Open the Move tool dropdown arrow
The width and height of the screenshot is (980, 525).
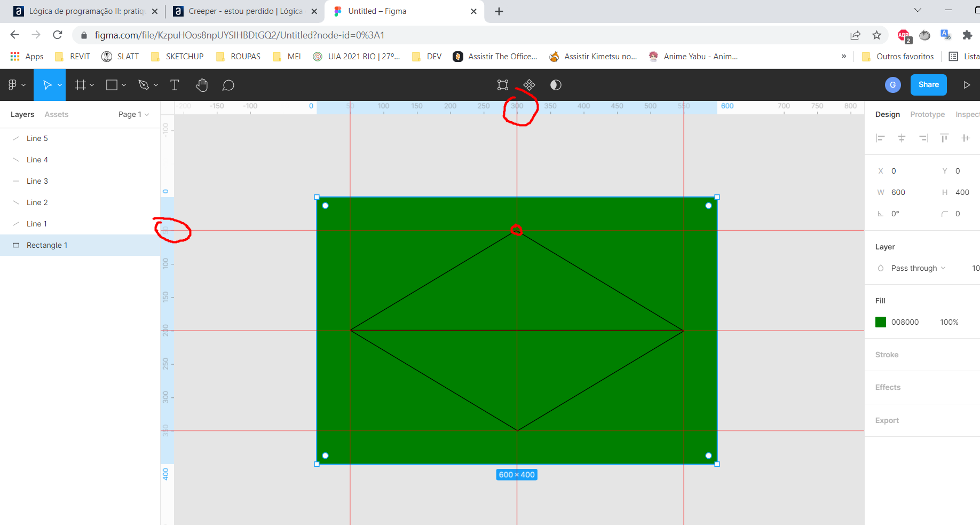pyautogui.click(x=60, y=85)
